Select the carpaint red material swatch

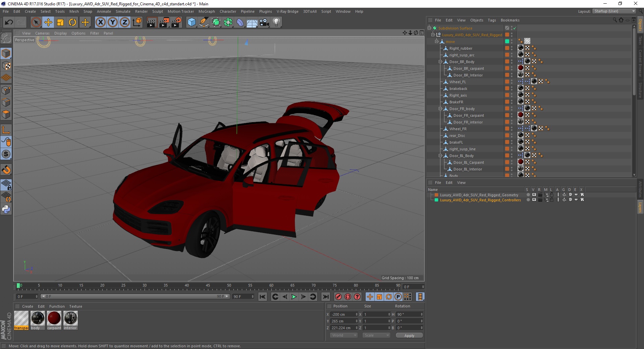(54, 318)
